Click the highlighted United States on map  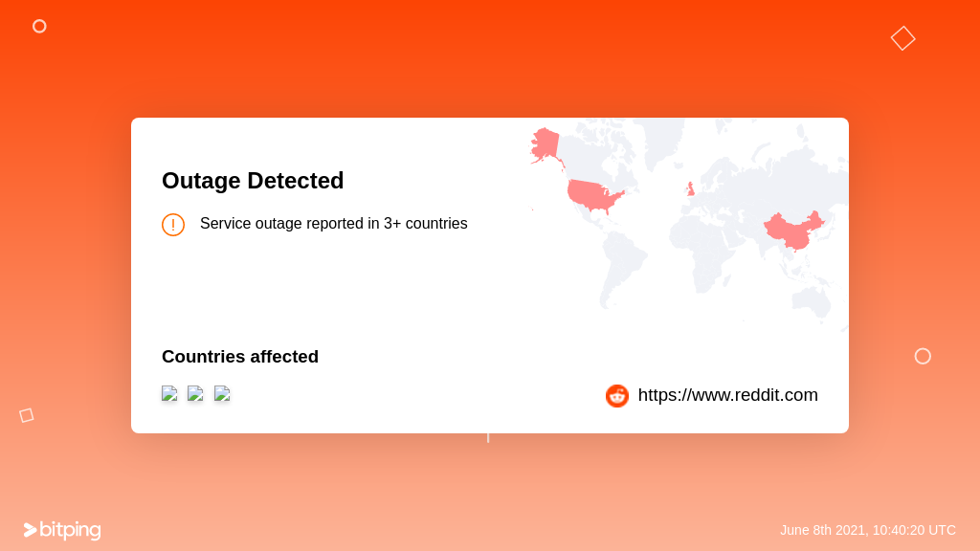pos(593,195)
